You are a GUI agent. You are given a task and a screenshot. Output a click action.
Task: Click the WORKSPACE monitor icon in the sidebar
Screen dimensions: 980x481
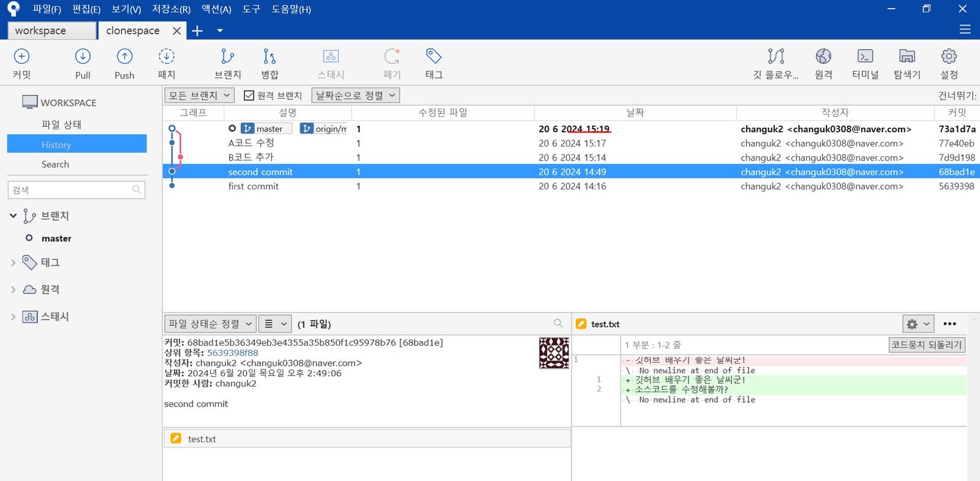29,102
